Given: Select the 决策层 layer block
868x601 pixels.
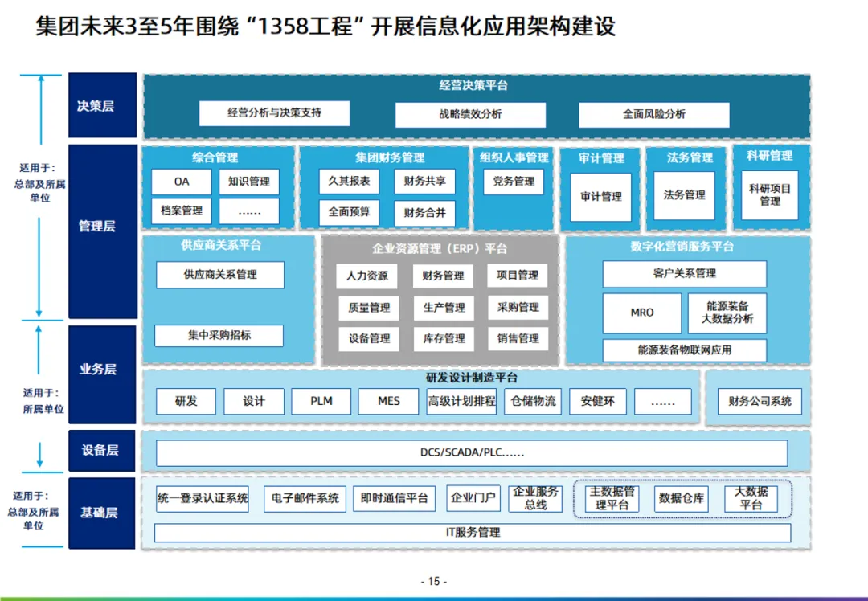Looking at the screenshot, I should click(x=102, y=105).
